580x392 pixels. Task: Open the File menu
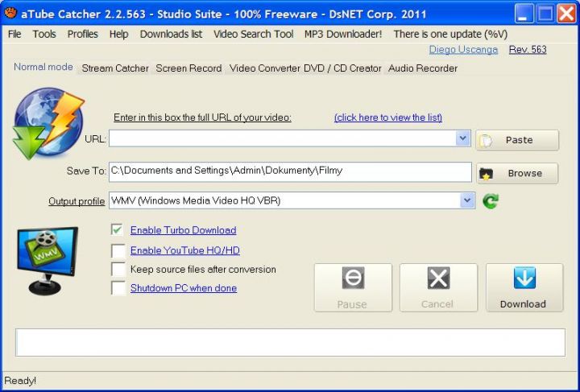tap(14, 34)
